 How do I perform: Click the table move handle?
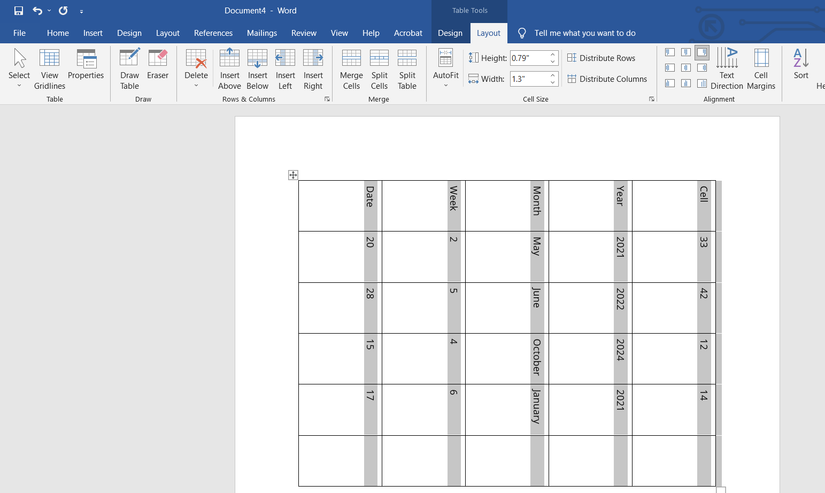pyautogui.click(x=293, y=175)
